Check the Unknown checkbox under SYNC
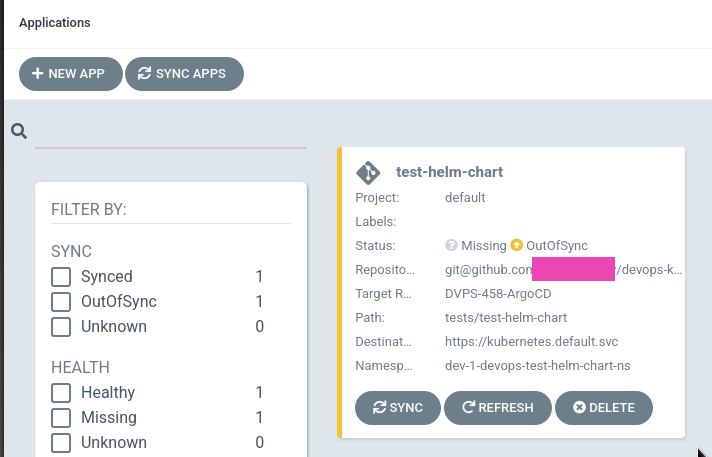712x457 pixels. point(61,327)
